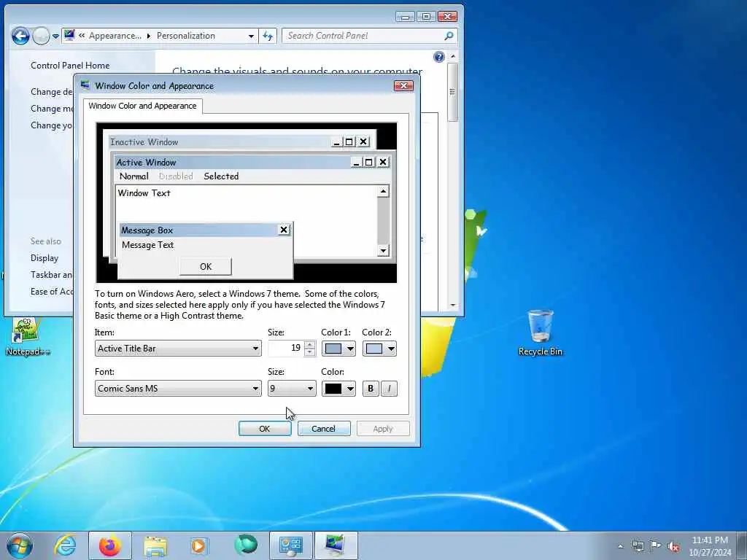Click the search magnifier icon
The height and width of the screenshot is (560, 747).
click(449, 36)
